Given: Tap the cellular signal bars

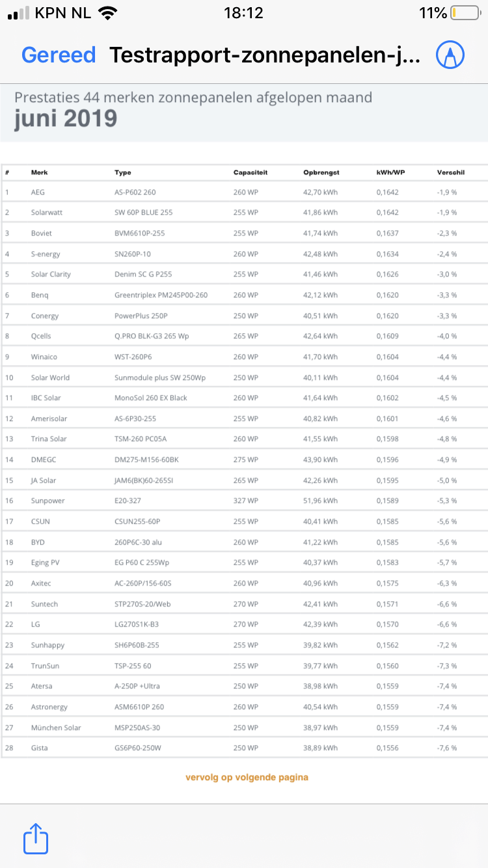Looking at the screenshot, I should tap(18, 13).
